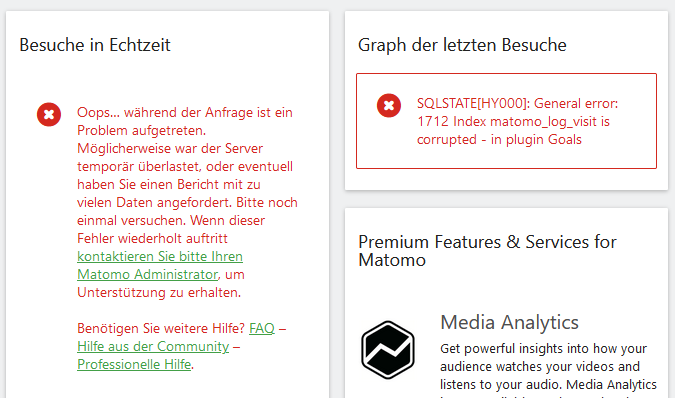
Task: Click the 'Oops... während der Anfrage' error line
Action: (185, 112)
